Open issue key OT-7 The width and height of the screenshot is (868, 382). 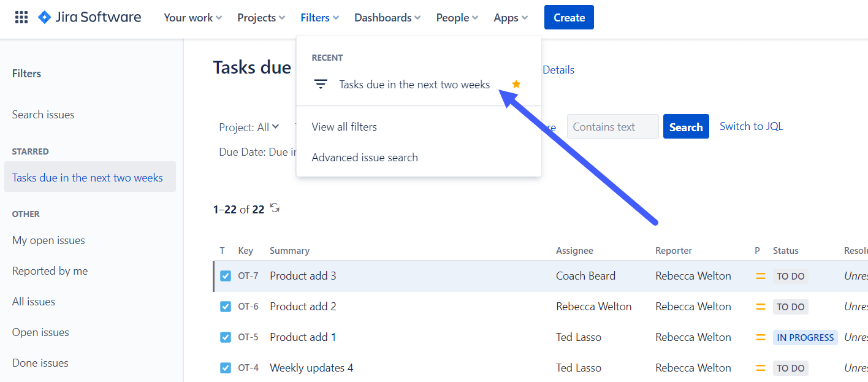pyautogui.click(x=248, y=276)
